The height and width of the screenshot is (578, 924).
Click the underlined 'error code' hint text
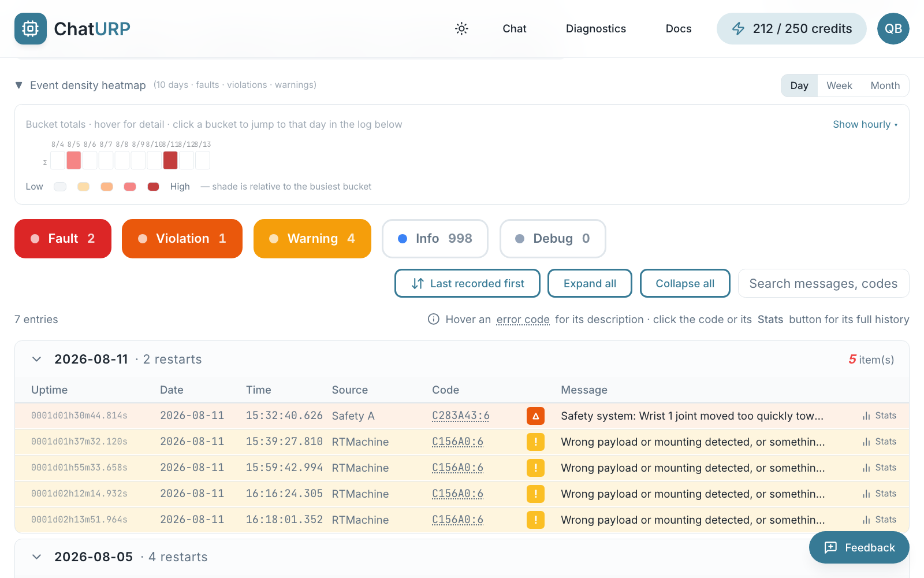523,319
